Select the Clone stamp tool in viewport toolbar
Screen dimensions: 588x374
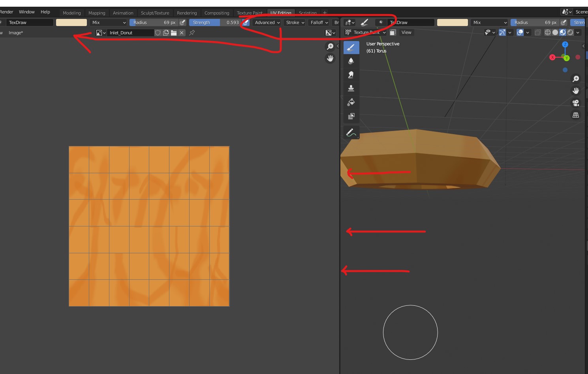[x=351, y=88]
